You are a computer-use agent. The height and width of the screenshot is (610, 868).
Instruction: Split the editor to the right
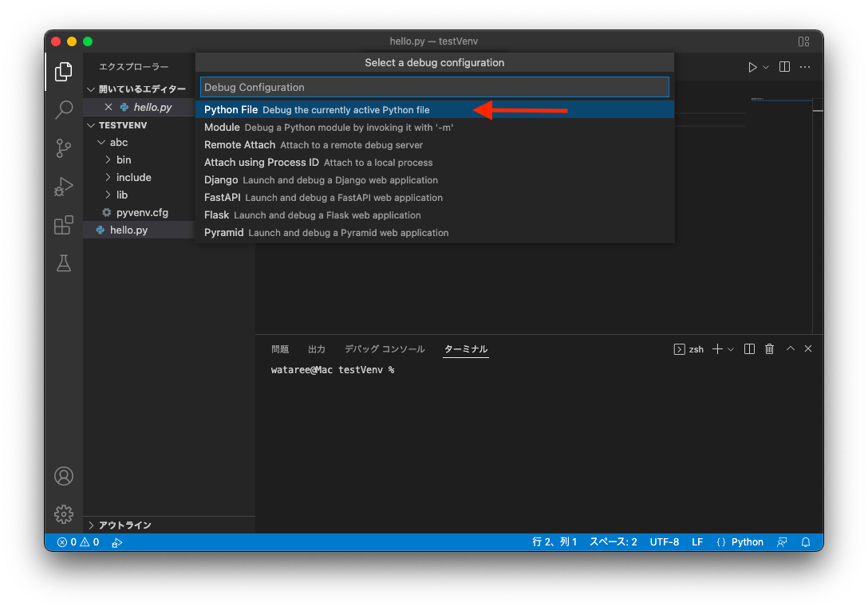[x=784, y=67]
